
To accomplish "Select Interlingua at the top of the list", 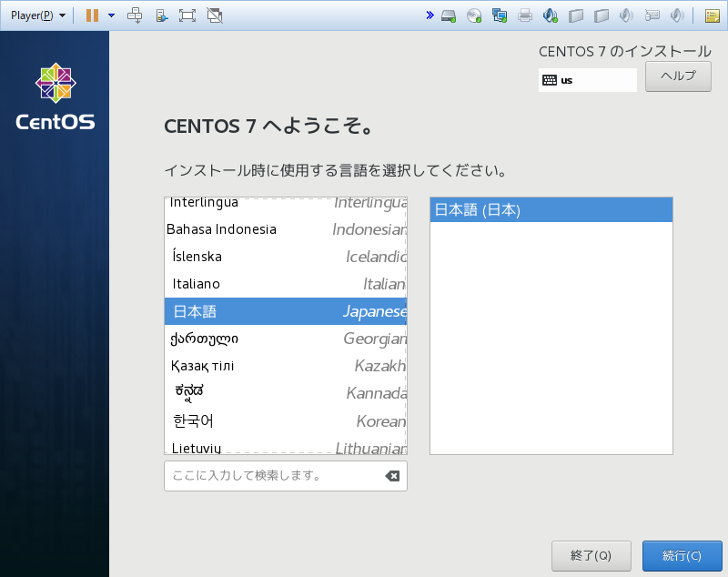I will tap(286, 206).
